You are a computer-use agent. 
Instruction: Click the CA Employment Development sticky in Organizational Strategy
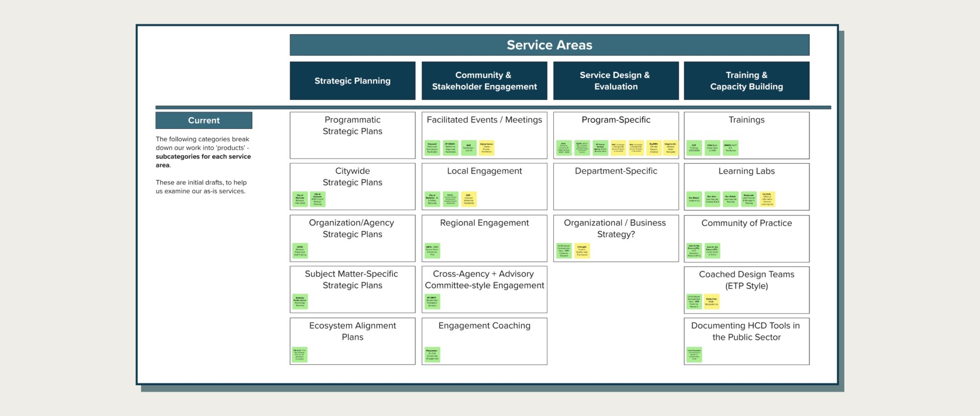click(564, 251)
